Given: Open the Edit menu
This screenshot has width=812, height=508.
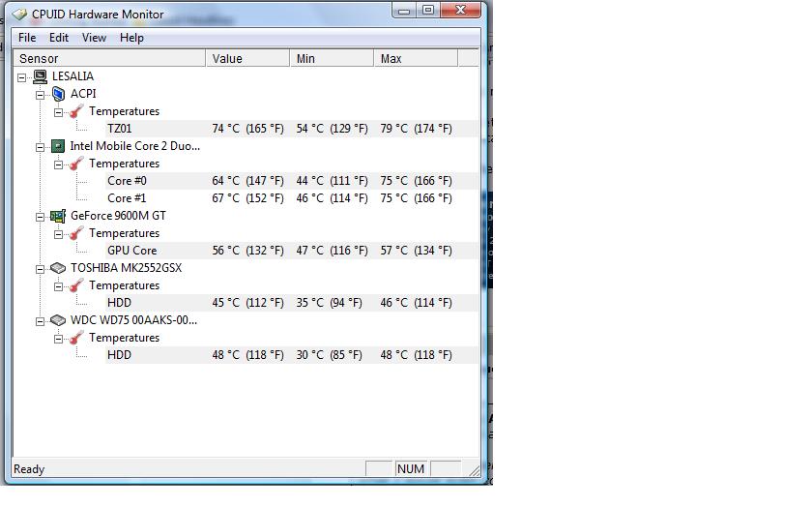Looking at the screenshot, I should point(59,38).
